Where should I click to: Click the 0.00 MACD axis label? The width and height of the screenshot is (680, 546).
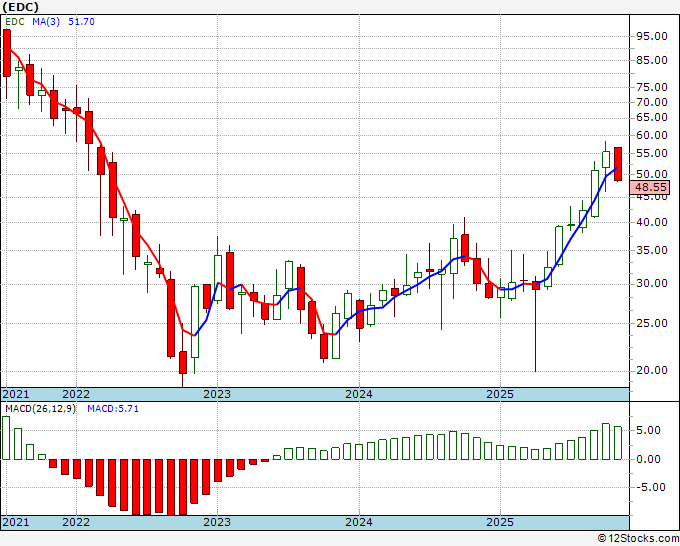(648, 459)
